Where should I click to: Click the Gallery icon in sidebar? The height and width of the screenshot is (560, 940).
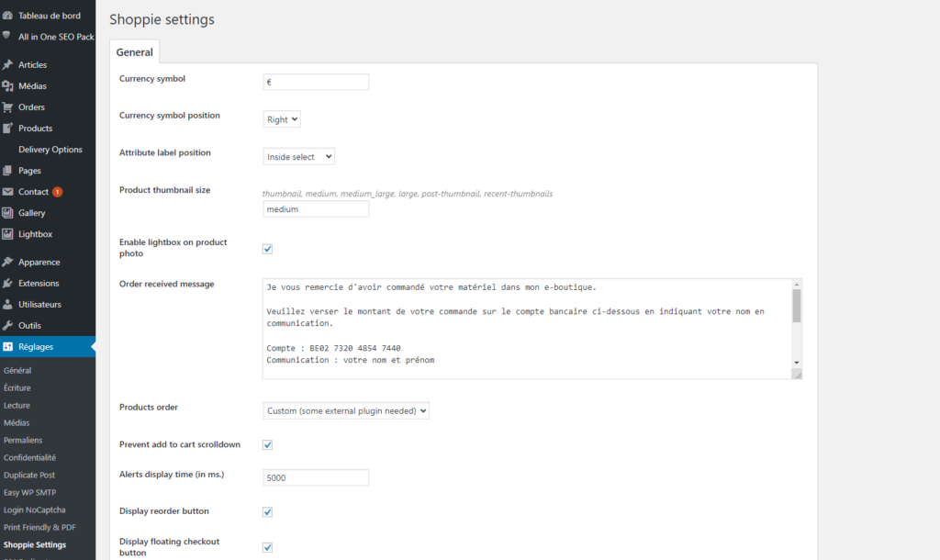point(7,213)
